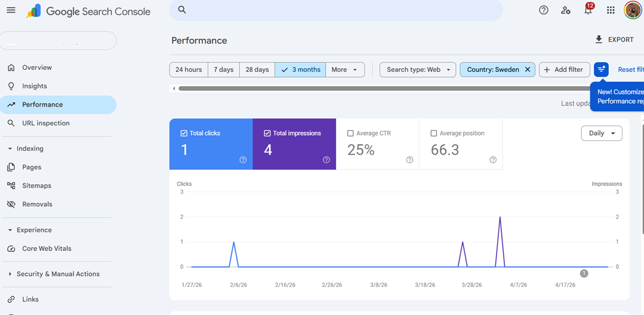Click the Add filter button
The image size is (644, 315).
(565, 69)
